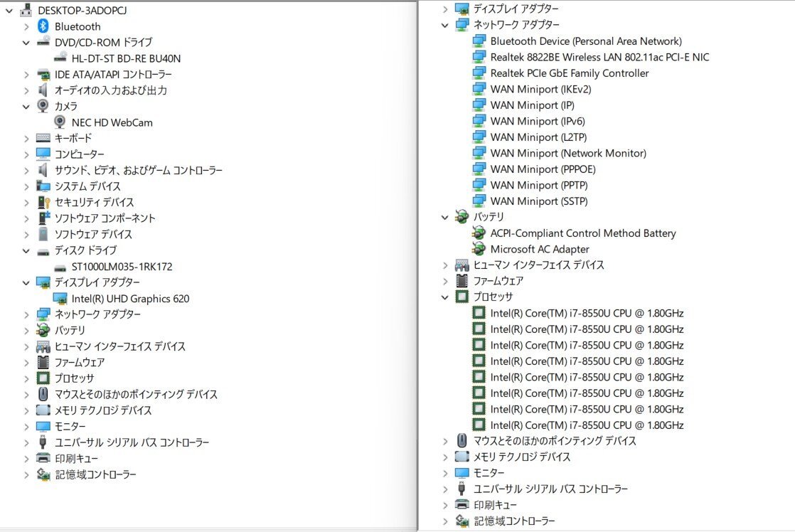Click the キーボード keyboard icon
This screenshot has width=795, height=532.
[x=43, y=137]
